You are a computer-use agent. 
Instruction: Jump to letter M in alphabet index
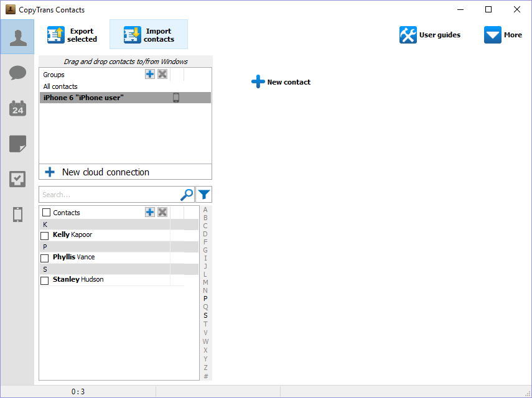[205, 282]
